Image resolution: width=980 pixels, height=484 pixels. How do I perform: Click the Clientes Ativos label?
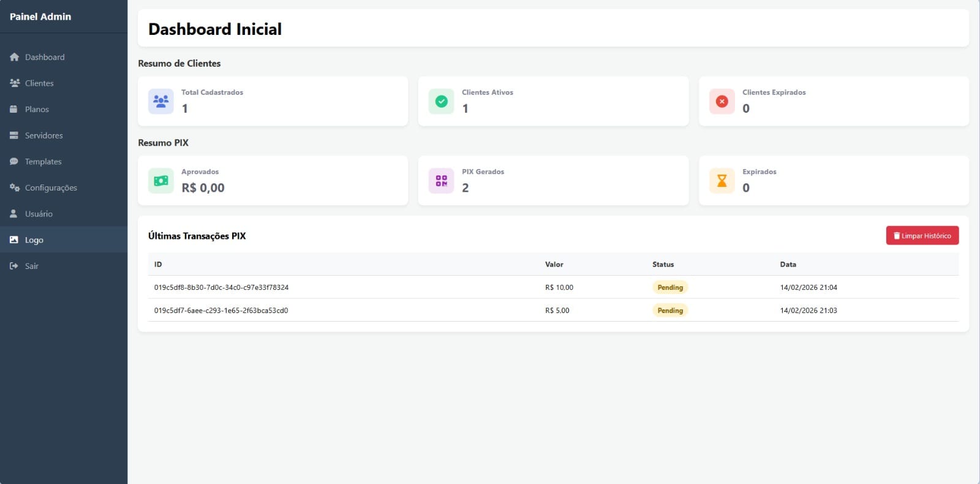coord(488,93)
